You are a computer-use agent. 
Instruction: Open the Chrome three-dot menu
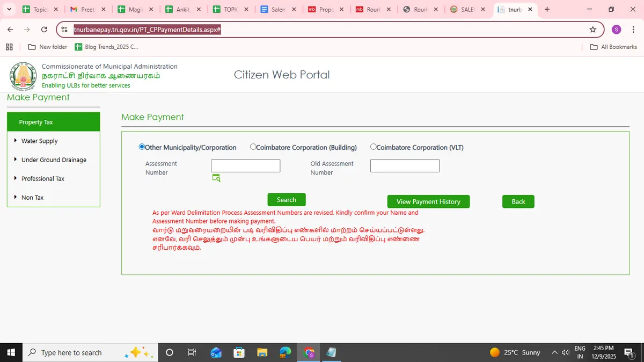click(x=634, y=30)
